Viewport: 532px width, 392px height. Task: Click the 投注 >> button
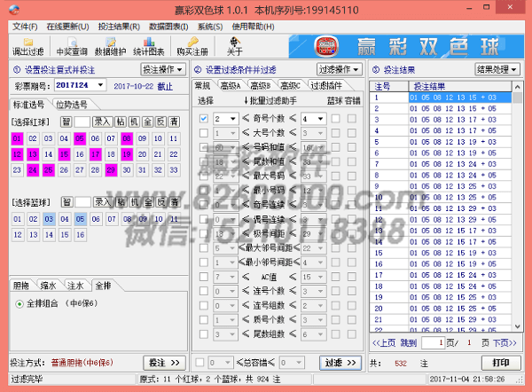(x=164, y=363)
